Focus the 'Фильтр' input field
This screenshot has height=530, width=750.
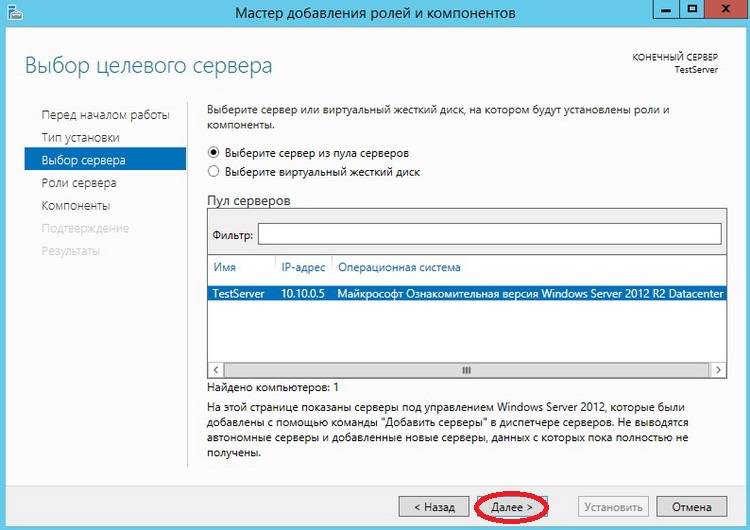click(489, 234)
